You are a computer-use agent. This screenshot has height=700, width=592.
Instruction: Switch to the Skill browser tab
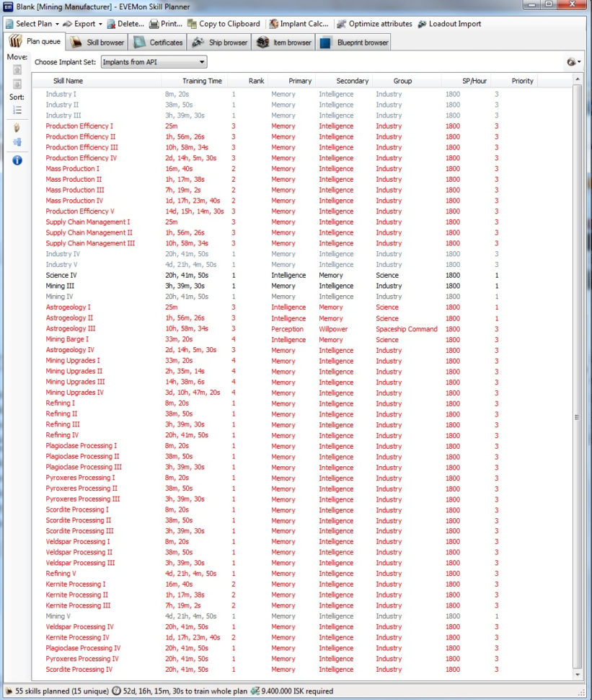pyautogui.click(x=97, y=41)
